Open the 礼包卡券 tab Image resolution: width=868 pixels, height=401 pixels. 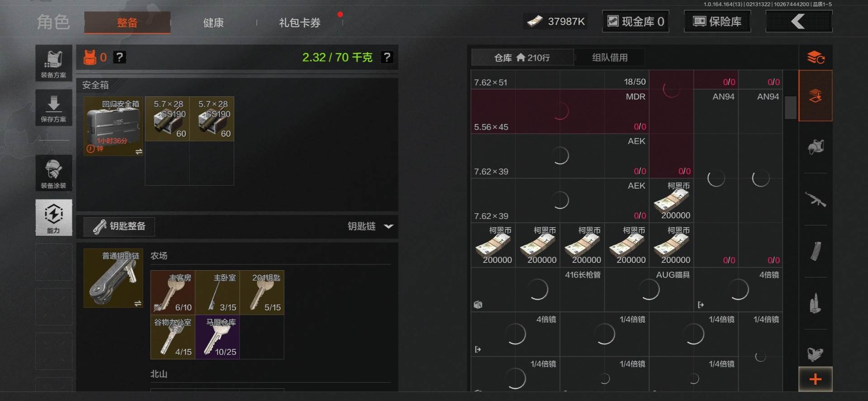300,23
